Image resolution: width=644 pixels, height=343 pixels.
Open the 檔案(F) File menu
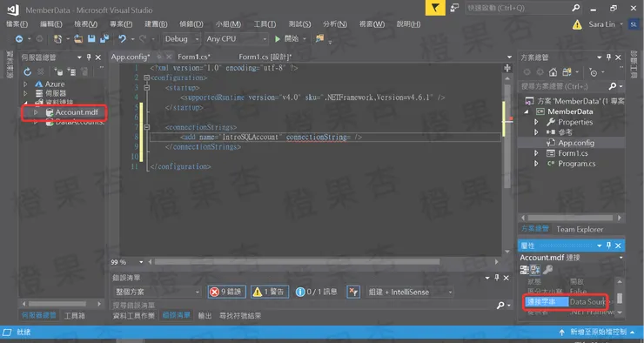[17, 24]
